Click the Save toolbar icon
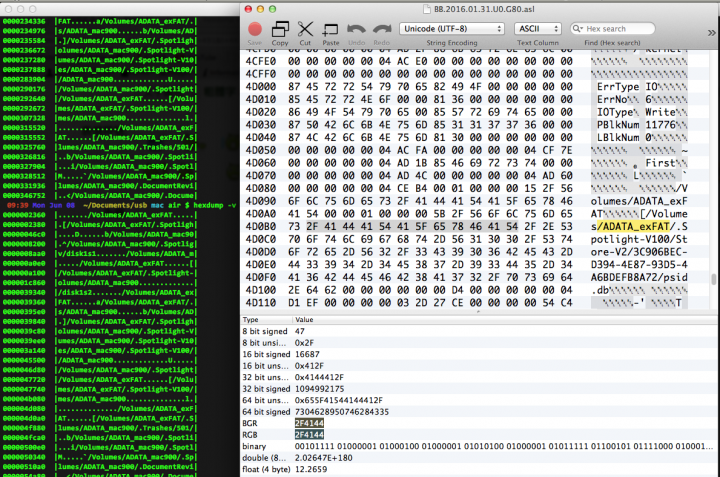Screen dimensions: 720x477 pos(255,29)
